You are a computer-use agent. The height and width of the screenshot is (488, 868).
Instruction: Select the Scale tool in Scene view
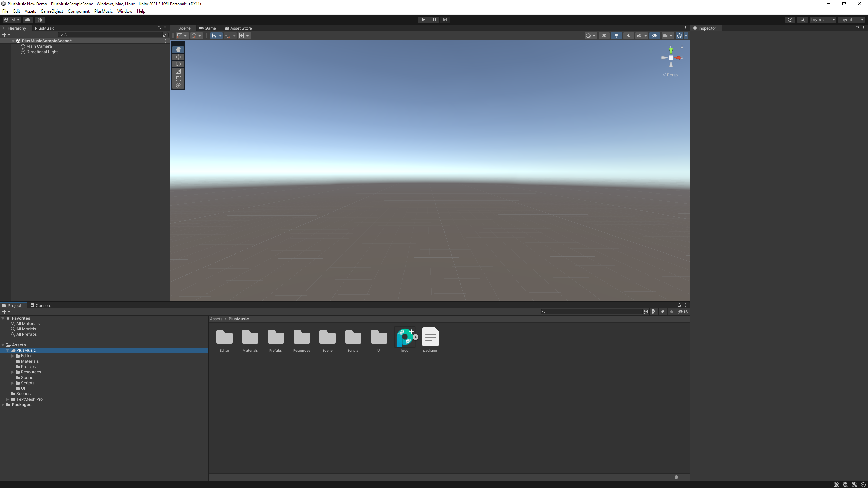coord(178,71)
